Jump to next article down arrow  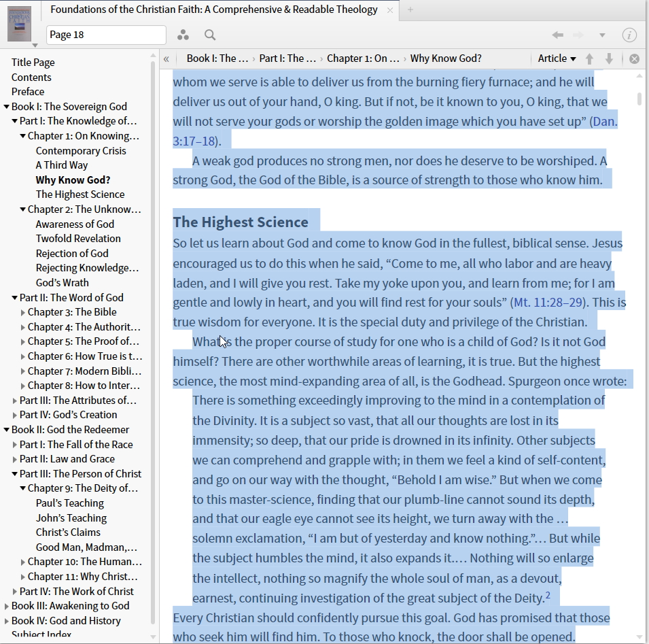point(609,58)
